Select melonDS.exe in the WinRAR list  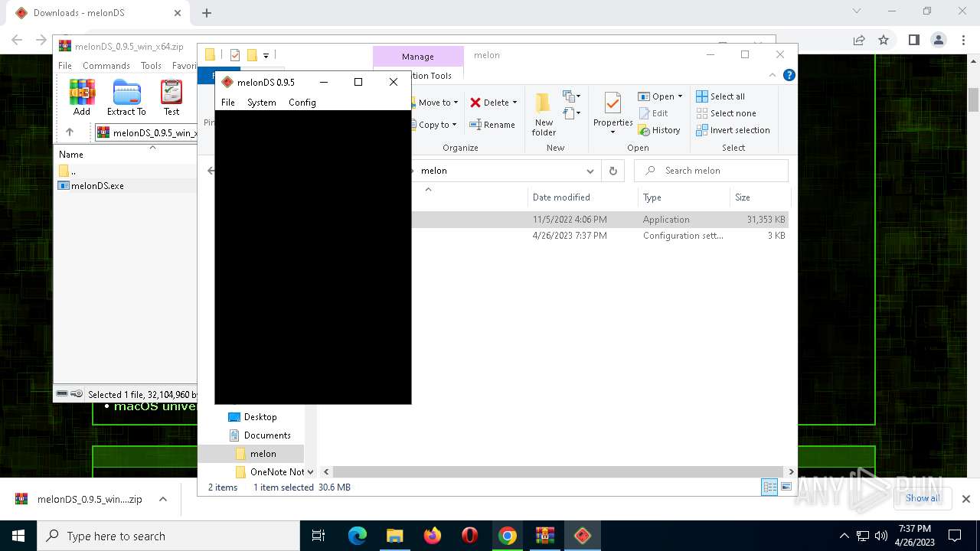point(97,186)
